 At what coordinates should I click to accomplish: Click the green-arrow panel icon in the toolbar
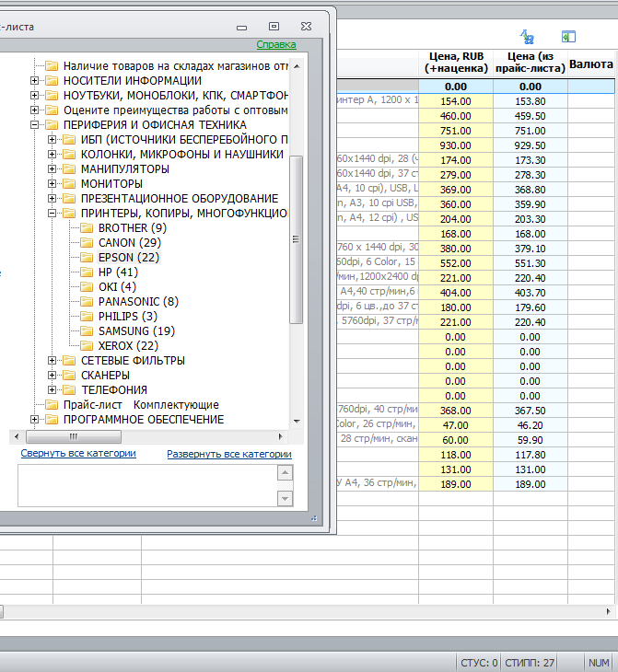[568, 37]
